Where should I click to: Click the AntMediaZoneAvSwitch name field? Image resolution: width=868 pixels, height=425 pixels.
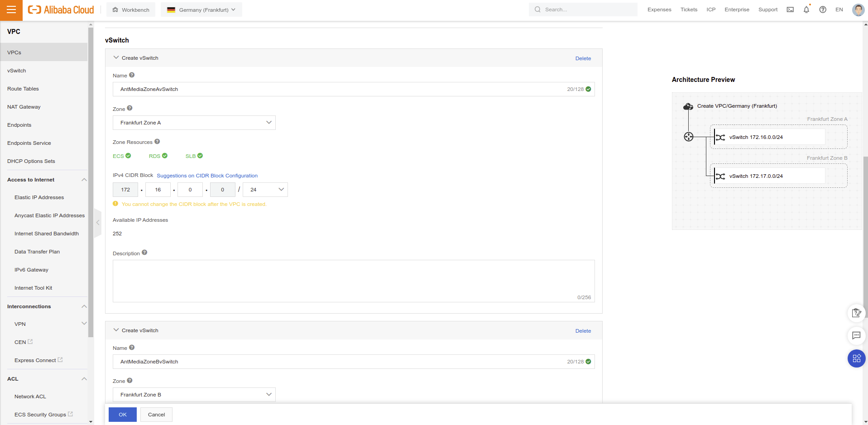354,89
